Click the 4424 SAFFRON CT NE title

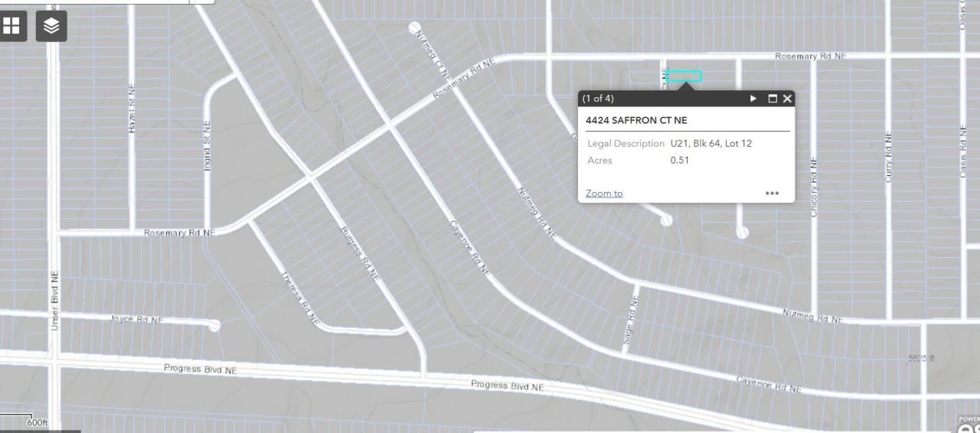pyautogui.click(x=636, y=120)
